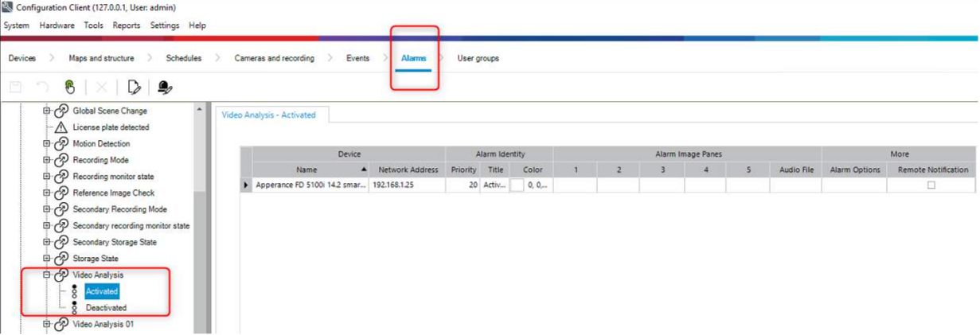This screenshot has width=980, height=335.
Task: Click the Motion Detection link icon
Action: (x=61, y=144)
